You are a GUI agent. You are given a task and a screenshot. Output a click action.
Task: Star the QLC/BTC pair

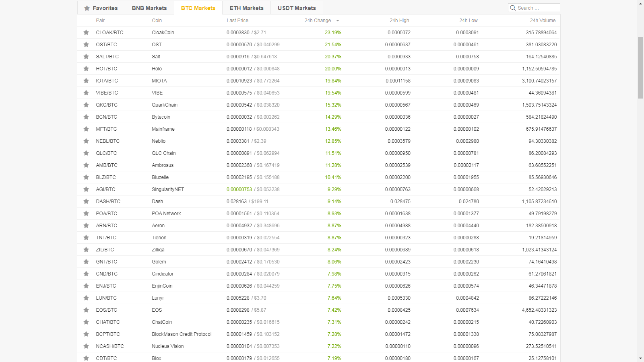click(86, 153)
